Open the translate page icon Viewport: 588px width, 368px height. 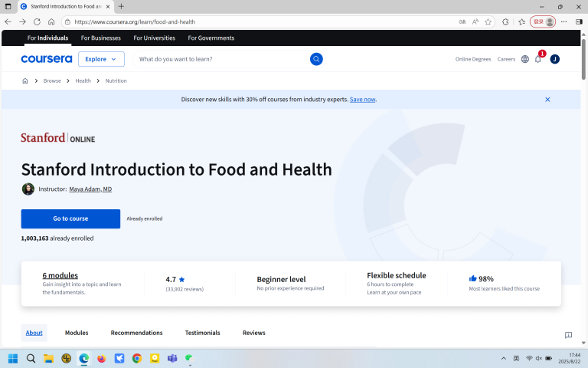click(x=462, y=21)
